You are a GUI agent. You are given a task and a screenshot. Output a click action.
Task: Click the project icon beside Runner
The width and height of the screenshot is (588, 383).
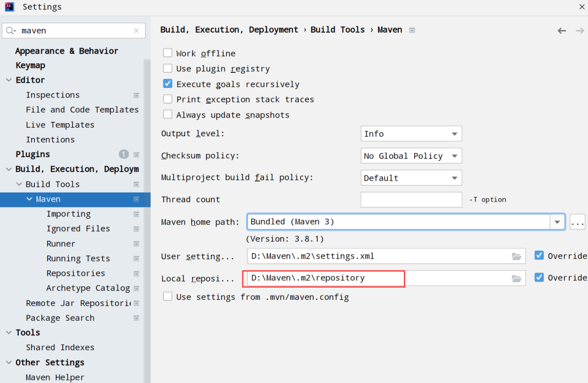136,244
